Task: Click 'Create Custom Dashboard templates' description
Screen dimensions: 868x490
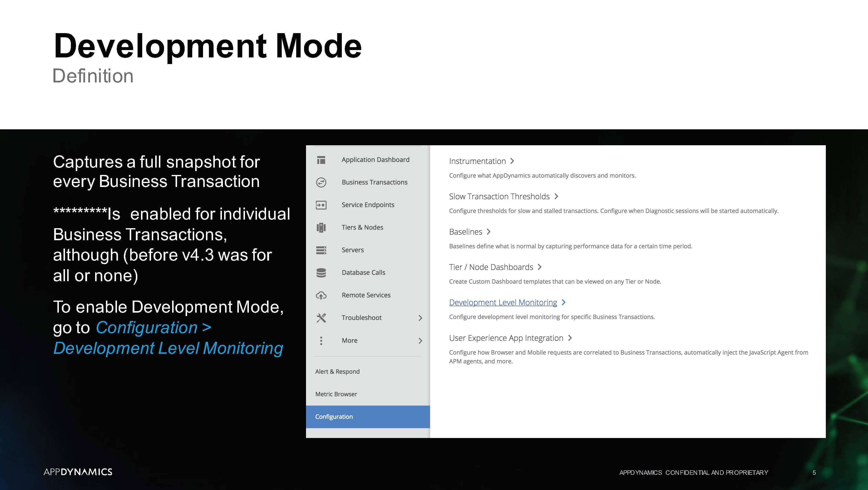Action: (x=555, y=282)
